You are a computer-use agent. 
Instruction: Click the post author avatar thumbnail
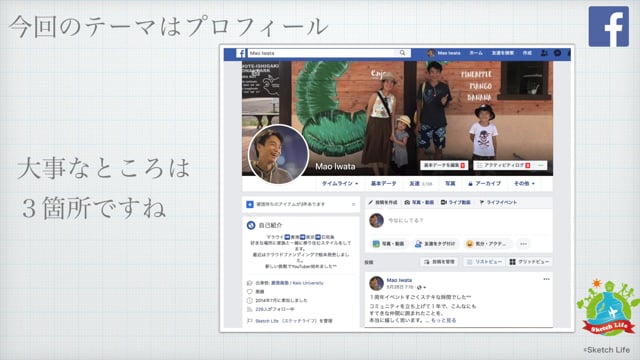[376, 283]
